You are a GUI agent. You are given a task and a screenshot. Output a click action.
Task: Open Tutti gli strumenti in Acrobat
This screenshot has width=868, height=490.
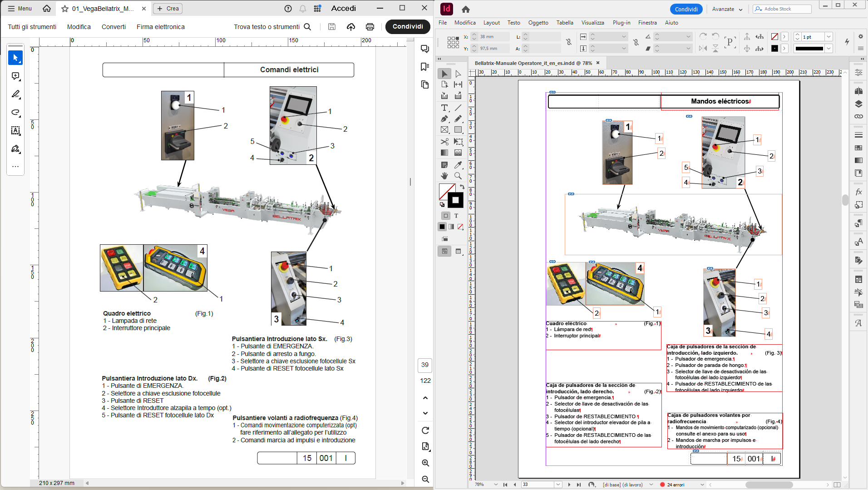click(x=32, y=27)
